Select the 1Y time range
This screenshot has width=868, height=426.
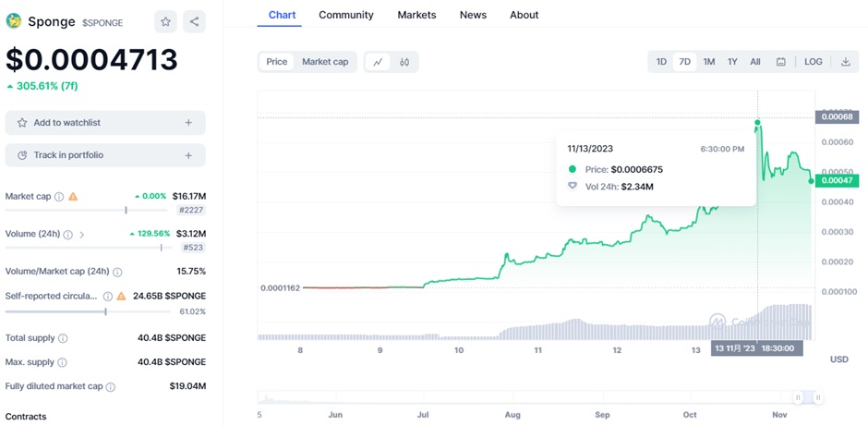[732, 62]
